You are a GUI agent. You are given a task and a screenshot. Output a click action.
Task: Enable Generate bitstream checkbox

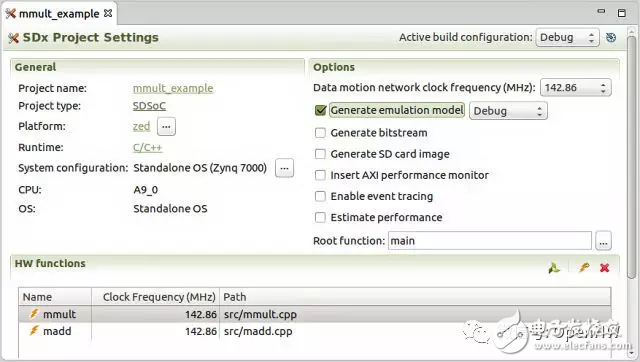320,133
